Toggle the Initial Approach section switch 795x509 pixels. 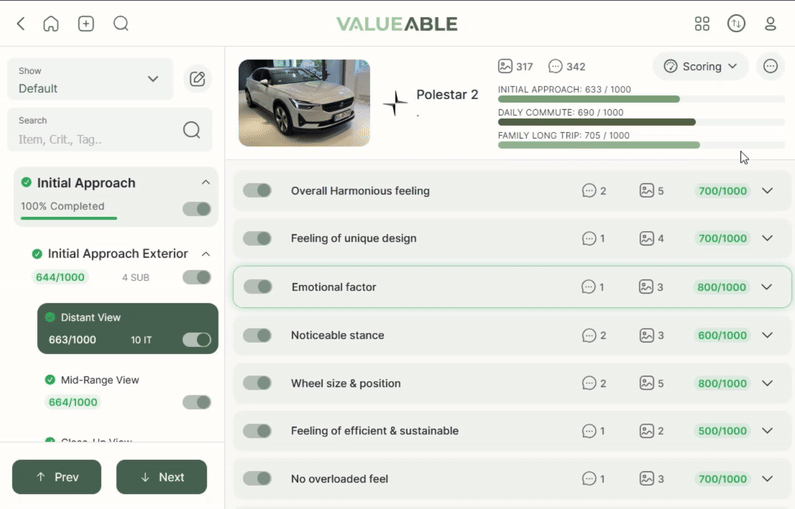(197, 209)
